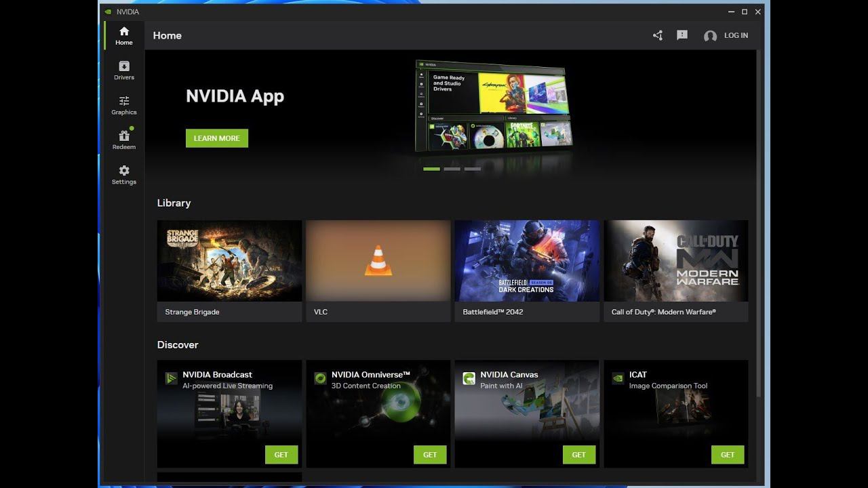This screenshot has height=488, width=868.
Task: Open Battlefield 2042 library thumbnail
Action: click(x=527, y=261)
